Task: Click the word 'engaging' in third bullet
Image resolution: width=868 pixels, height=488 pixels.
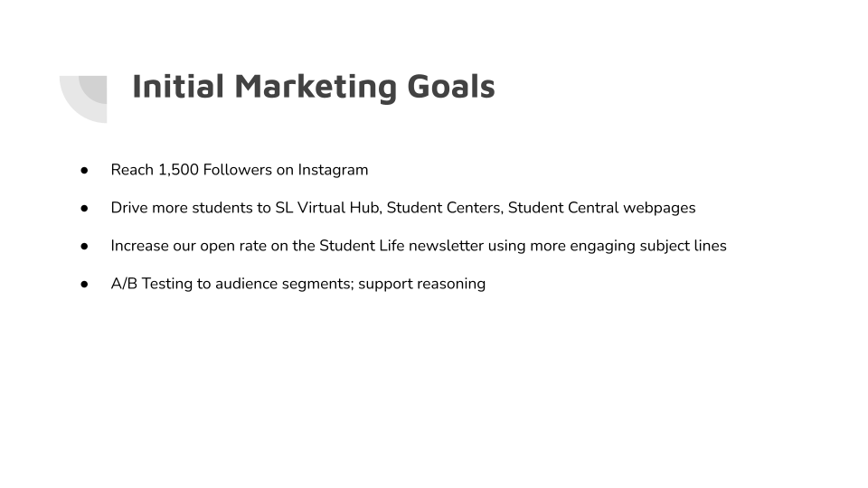Action: tap(602, 247)
